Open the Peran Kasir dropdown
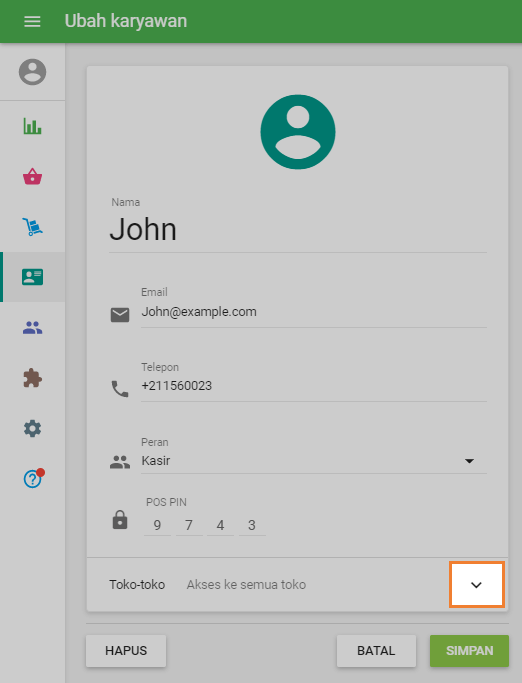This screenshot has width=522, height=683. click(314, 461)
